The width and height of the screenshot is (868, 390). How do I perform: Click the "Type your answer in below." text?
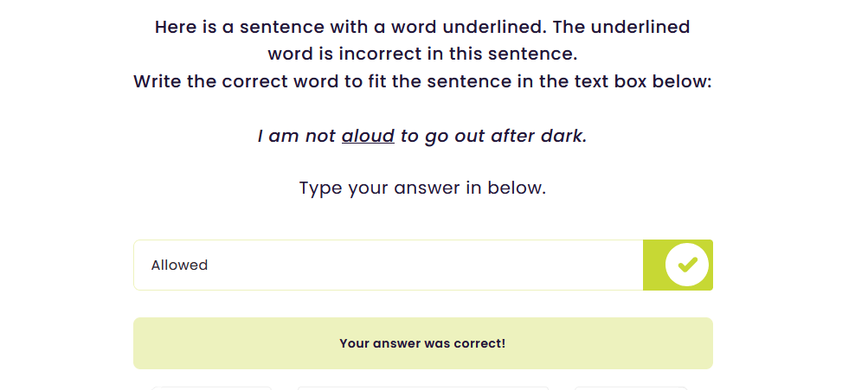[x=422, y=188]
